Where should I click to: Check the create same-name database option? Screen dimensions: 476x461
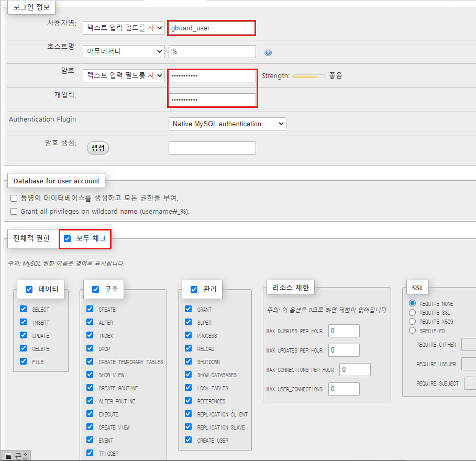[14, 199]
